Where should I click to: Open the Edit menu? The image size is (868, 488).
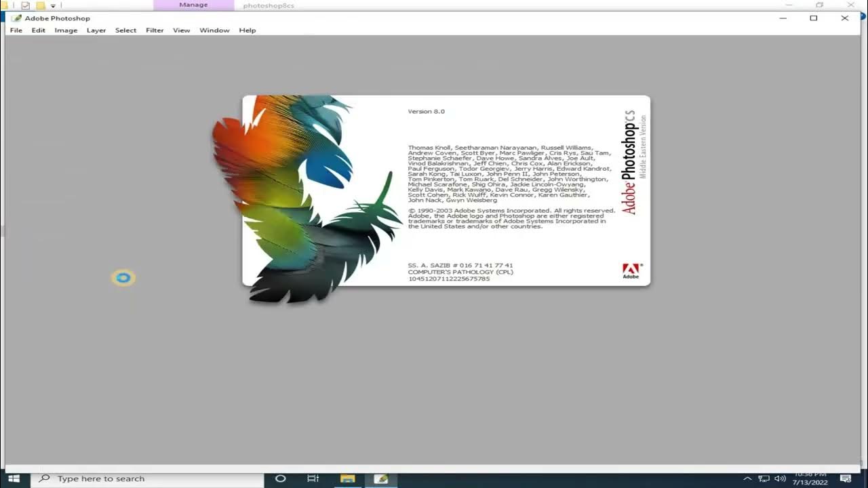[x=39, y=30]
